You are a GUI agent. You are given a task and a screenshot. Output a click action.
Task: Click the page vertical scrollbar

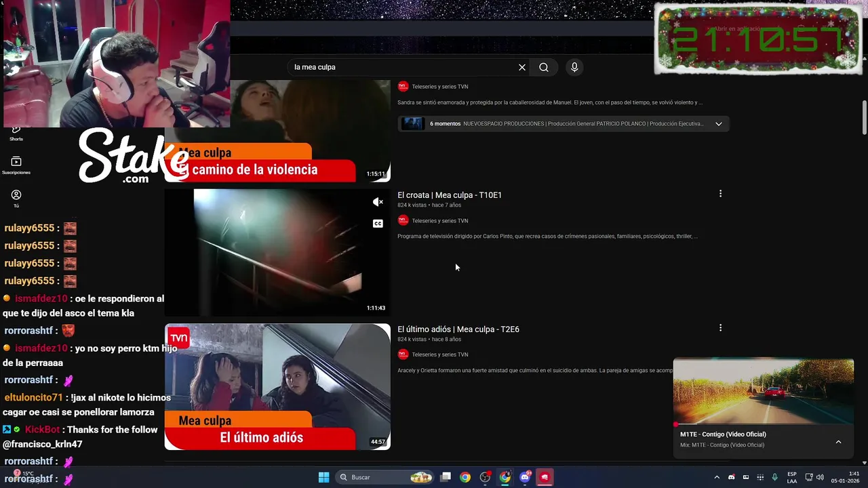(864, 119)
